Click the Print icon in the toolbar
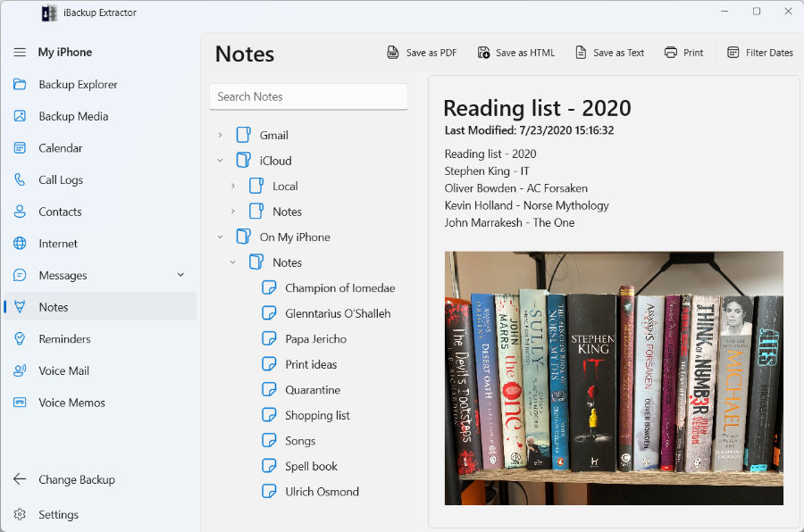 pos(671,53)
